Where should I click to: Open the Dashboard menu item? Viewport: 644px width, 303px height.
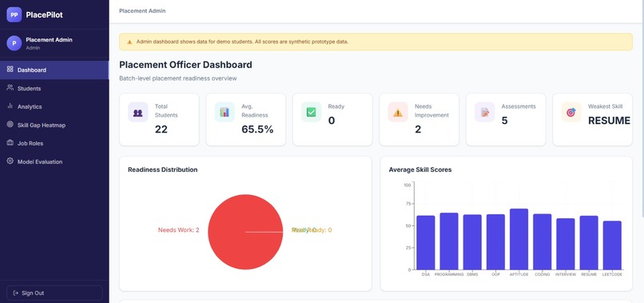point(54,70)
